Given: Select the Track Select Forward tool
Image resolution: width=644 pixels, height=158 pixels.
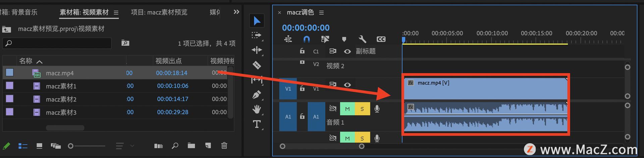Looking at the screenshot, I should [257, 35].
